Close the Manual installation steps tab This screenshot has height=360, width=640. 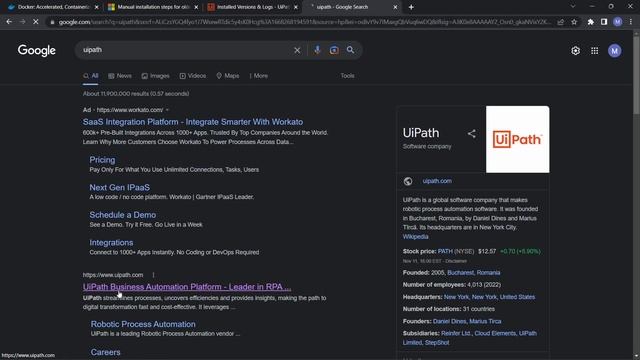coord(196,7)
